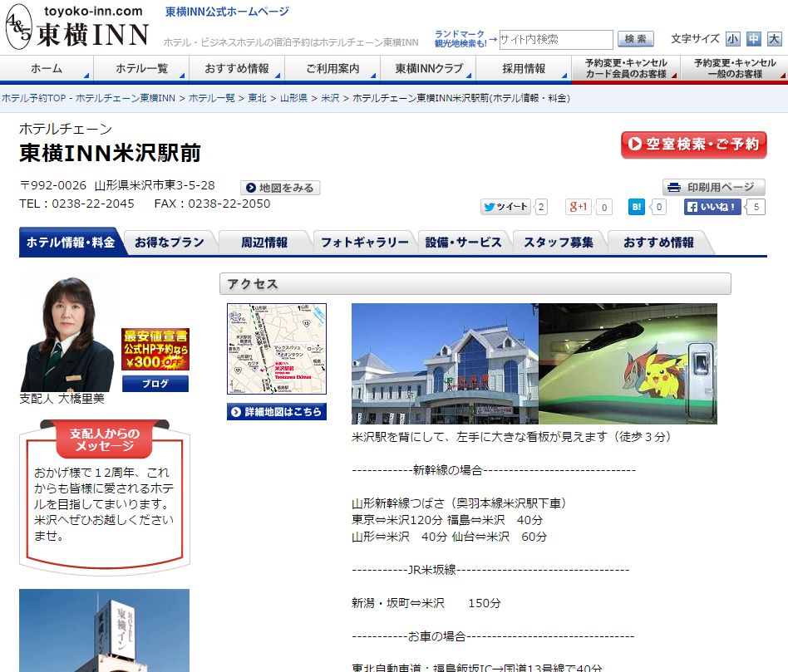Click the 最安値宣言 ¥300 OFF banner
The height and width of the screenshot is (672, 788).
click(x=155, y=349)
